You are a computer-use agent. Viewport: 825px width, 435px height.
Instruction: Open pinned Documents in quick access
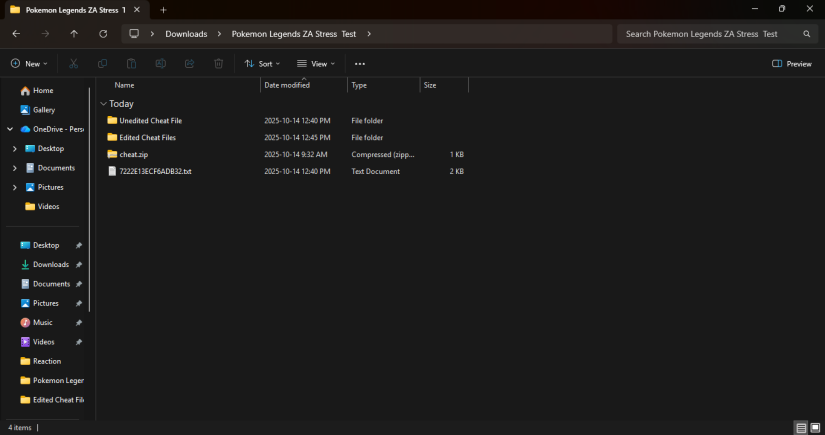point(52,284)
